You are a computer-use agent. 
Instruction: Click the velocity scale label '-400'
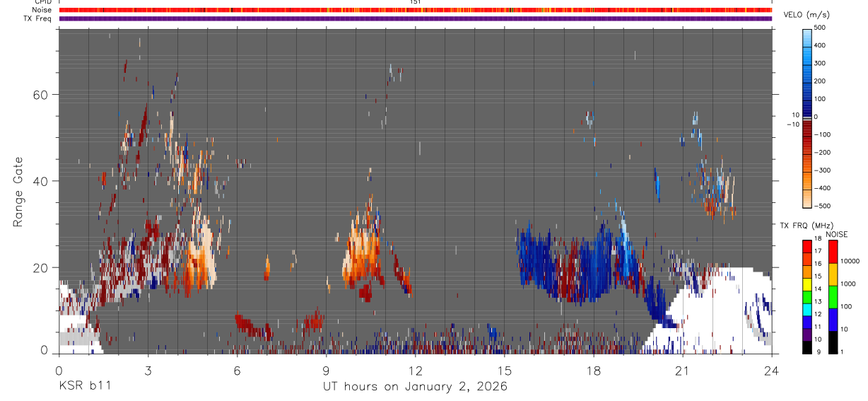tap(823, 188)
